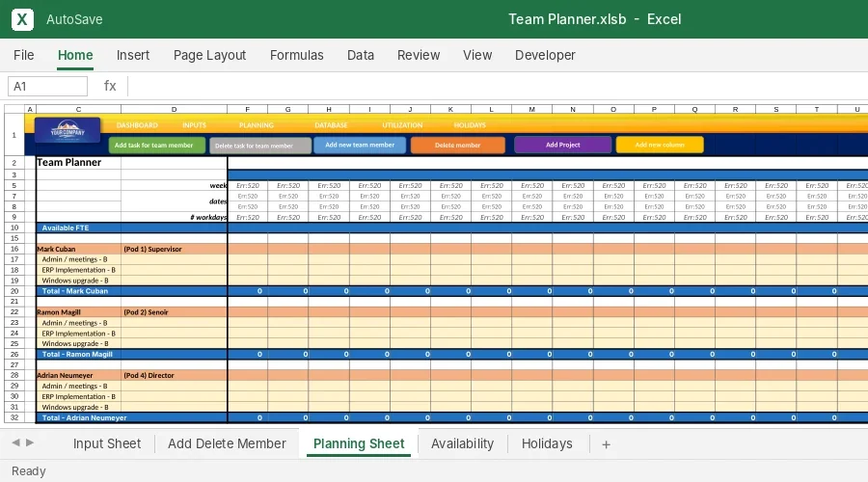The height and width of the screenshot is (482, 868).
Task: Click Add task for team member button
Action: point(156,145)
